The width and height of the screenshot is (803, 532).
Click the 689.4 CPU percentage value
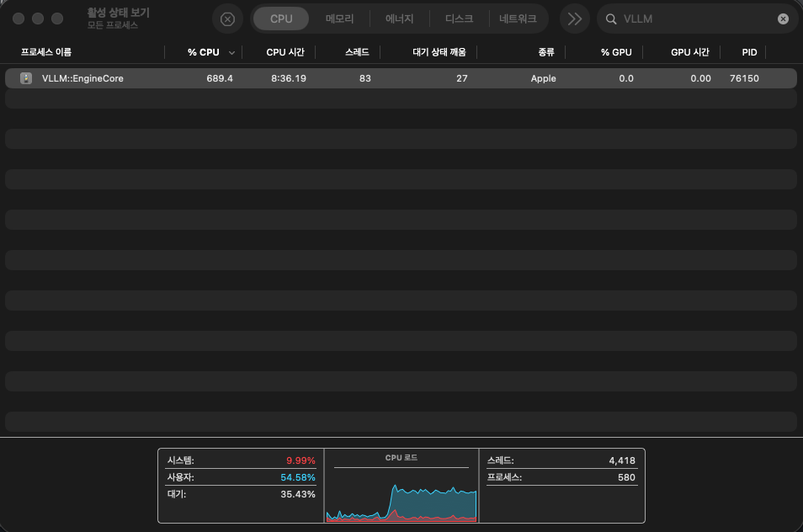(x=220, y=78)
